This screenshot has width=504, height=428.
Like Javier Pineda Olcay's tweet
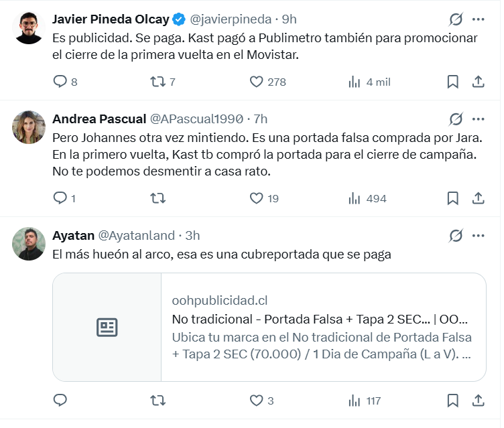click(256, 82)
